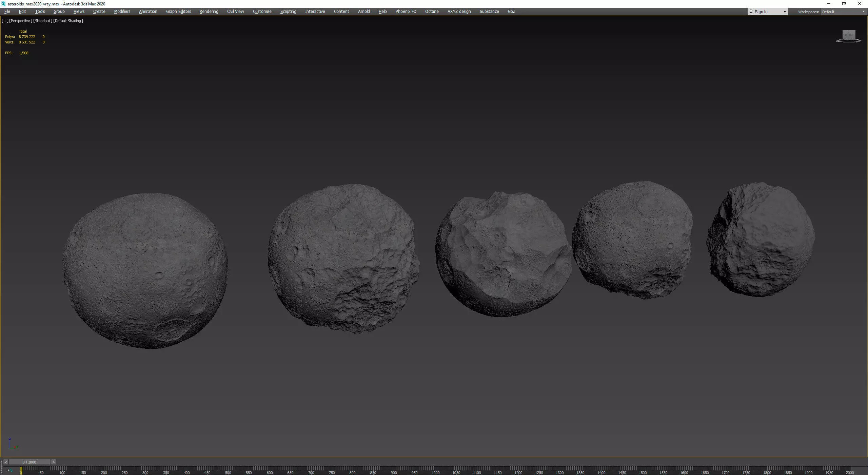The image size is (868, 475).
Task: Open the Mini Curve Editor icon
Action: [10, 471]
